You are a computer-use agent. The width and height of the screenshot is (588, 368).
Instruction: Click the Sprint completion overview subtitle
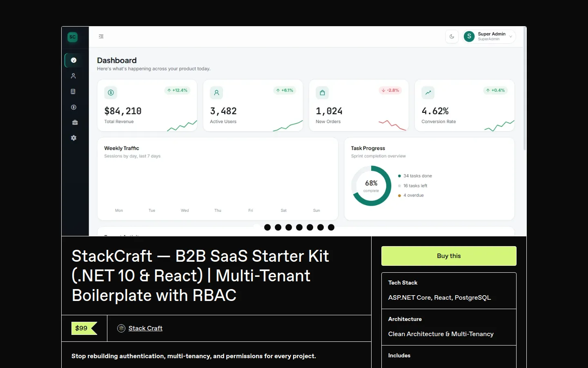click(x=379, y=156)
